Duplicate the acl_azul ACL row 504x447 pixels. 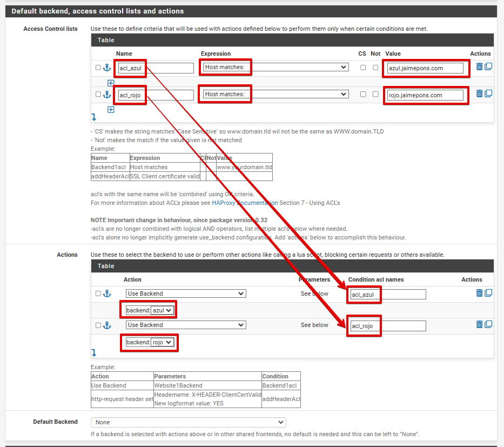488,67
